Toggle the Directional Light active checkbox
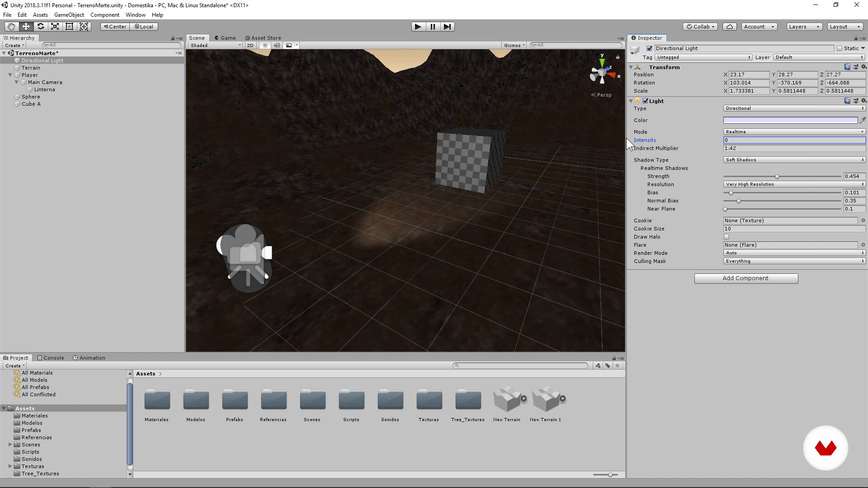 click(x=650, y=48)
